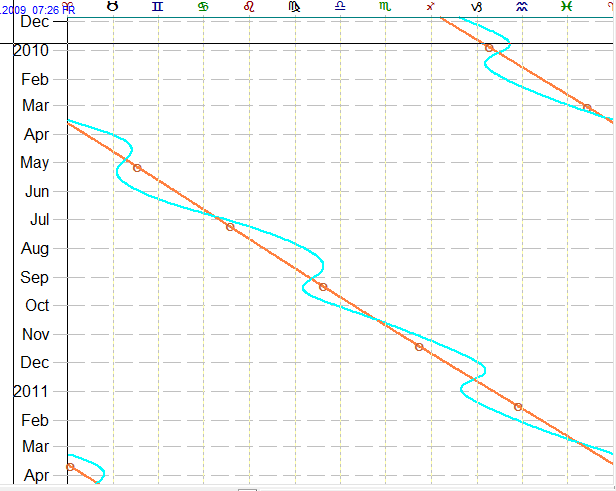Select the green Pisces glyph
This screenshot has width=616, height=491.
(567, 7)
